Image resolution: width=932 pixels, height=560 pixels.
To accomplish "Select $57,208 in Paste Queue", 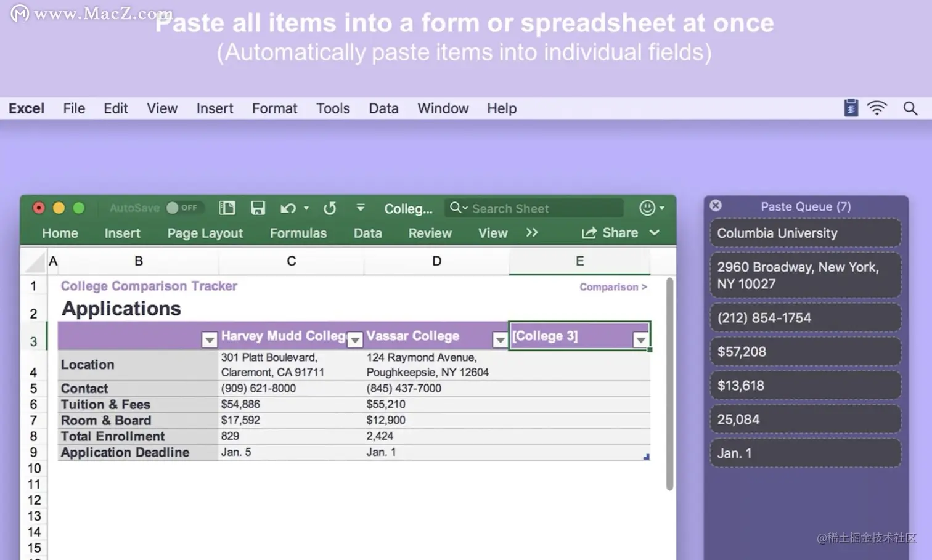I will (x=805, y=352).
